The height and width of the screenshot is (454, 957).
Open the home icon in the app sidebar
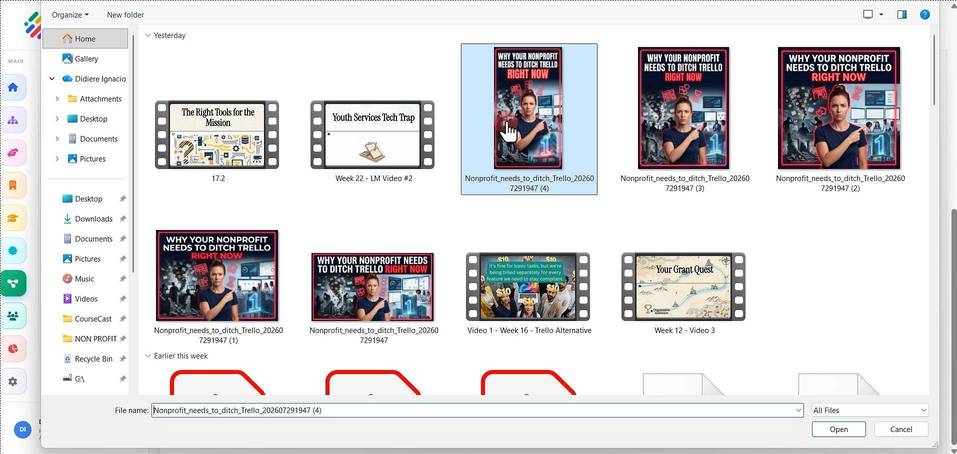13,87
